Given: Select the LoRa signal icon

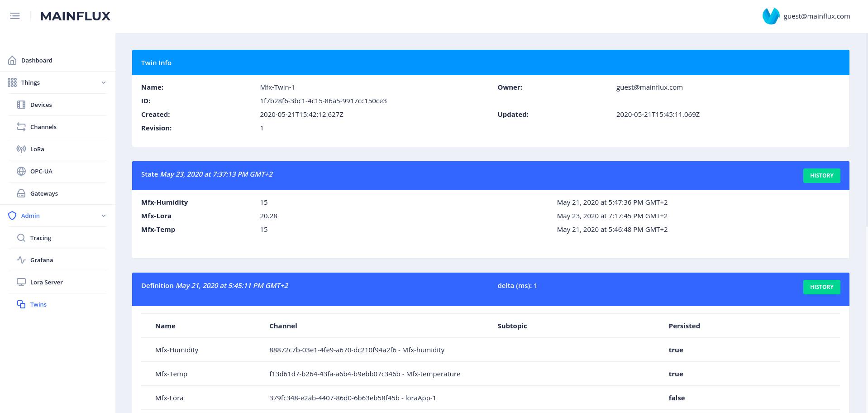Looking at the screenshot, I should (x=21, y=149).
